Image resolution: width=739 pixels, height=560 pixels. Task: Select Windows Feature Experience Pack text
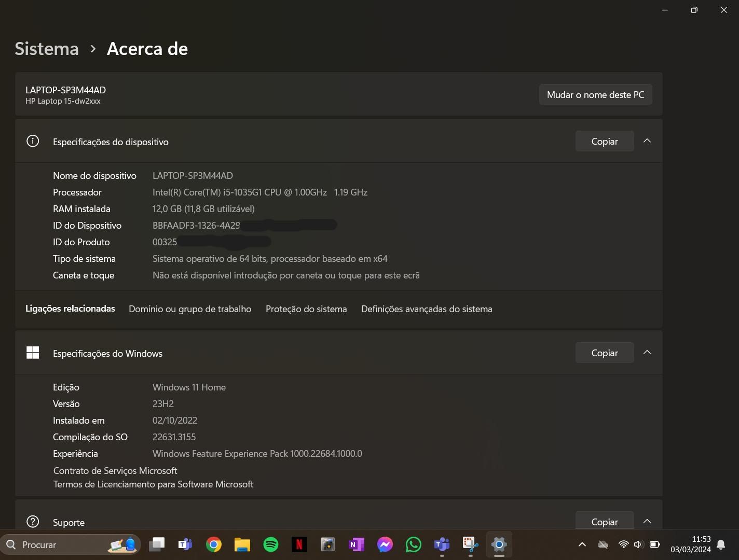pos(257,454)
